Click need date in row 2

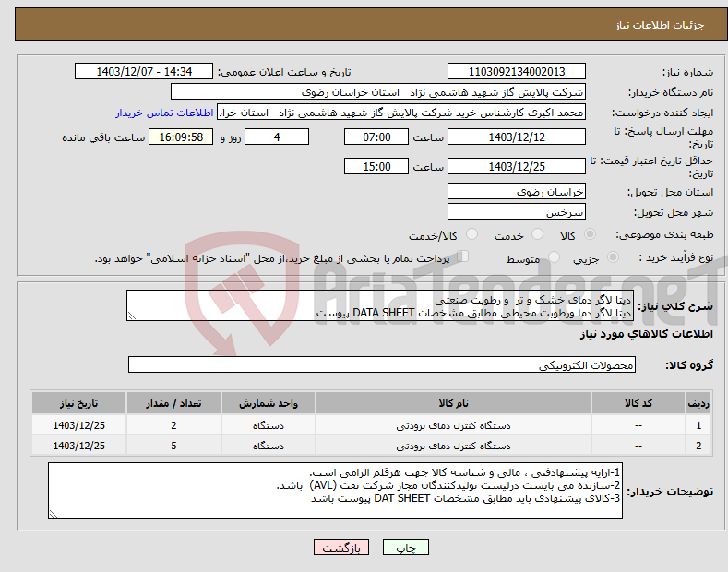pos(79,446)
